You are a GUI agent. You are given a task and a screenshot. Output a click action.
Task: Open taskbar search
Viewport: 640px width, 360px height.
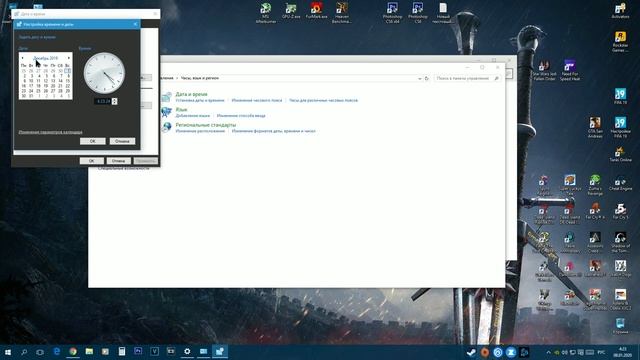click(x=24, y=352)
